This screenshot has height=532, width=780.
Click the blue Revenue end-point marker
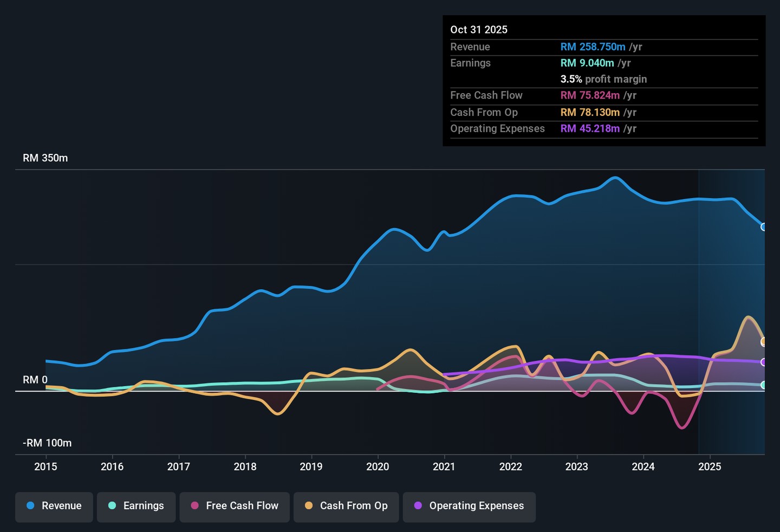(x=764, y=227)
